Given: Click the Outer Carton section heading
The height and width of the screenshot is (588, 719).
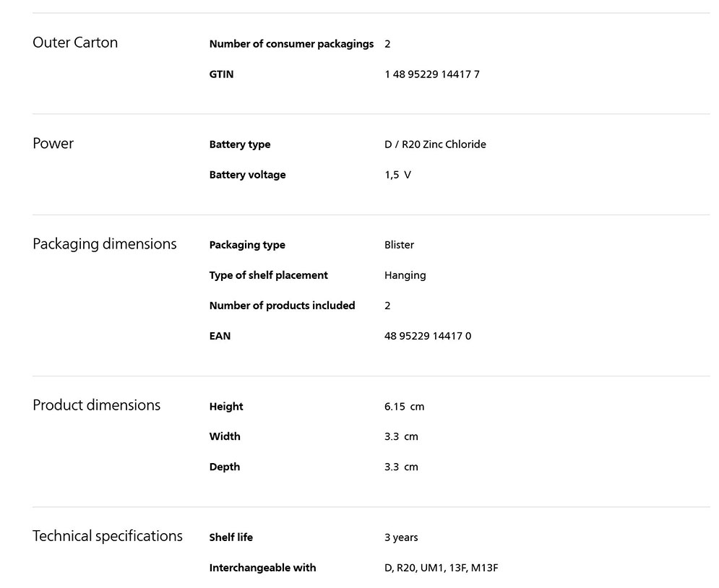Looking at the screenshot, I should point(75,43).
